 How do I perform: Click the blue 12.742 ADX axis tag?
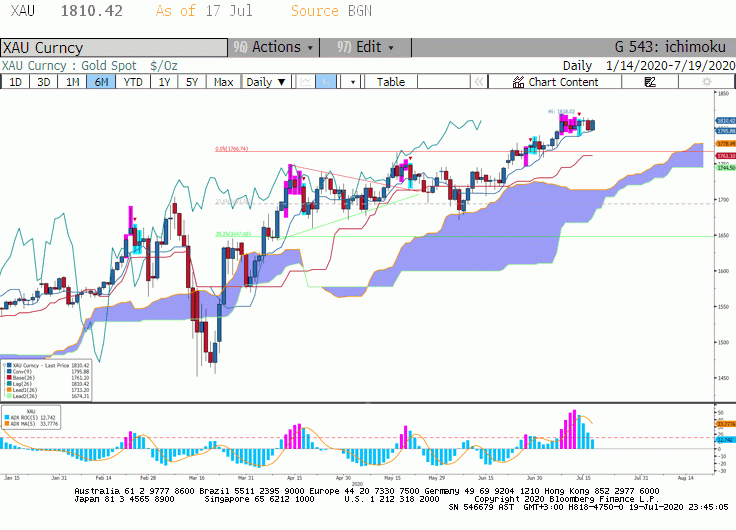tap(726, 440)
